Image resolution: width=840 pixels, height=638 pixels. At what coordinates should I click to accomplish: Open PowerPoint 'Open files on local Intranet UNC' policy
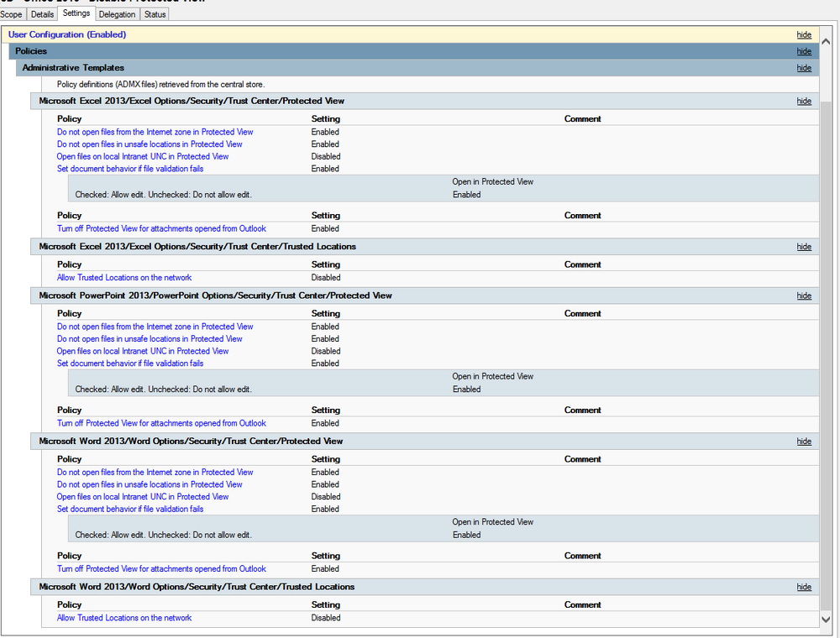143,351
